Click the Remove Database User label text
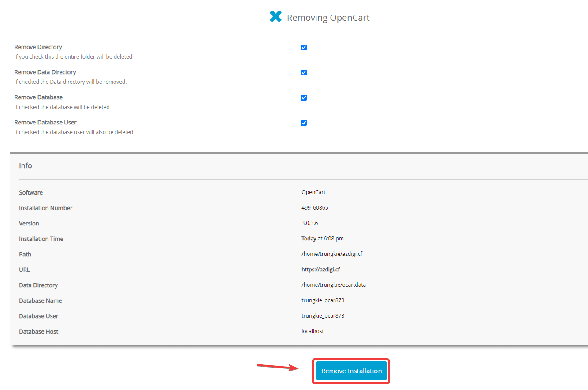 pos(45,123)
